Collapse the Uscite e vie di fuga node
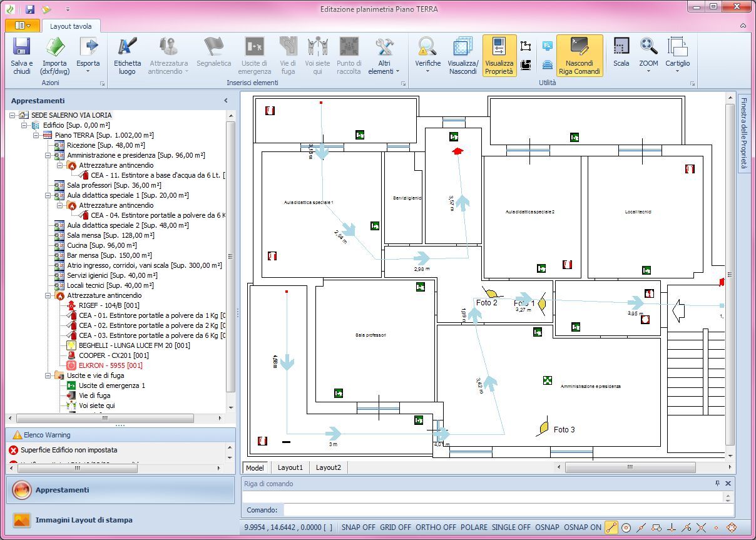756x540 pixels. (x=48, y=375)
